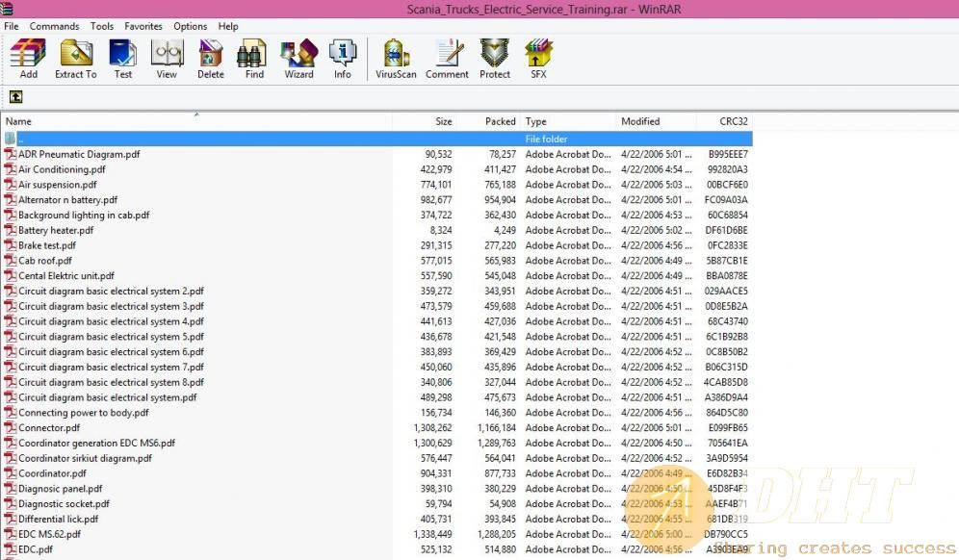Create SFX self-extracting archive
The height and width of the screenshot is (560, 959).
(x=538, y=54)
